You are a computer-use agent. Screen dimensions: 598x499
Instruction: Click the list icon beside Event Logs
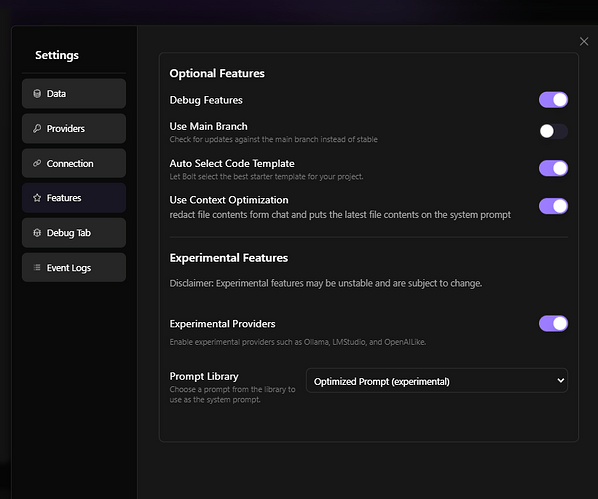tap(37, 267)
